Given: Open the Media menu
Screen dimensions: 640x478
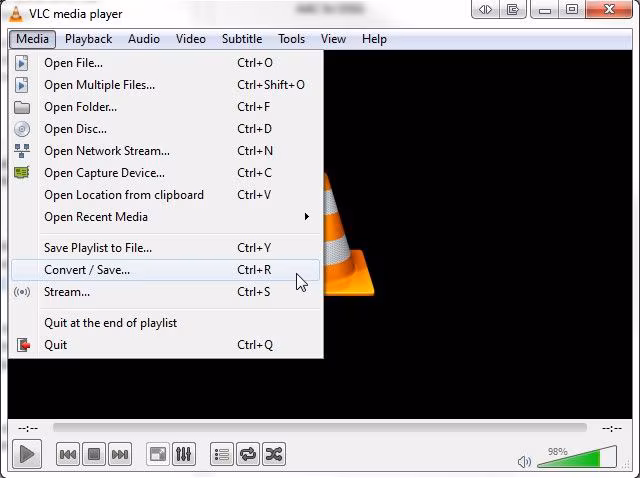Looking at the screenshot, I should (x=32, y=39).
